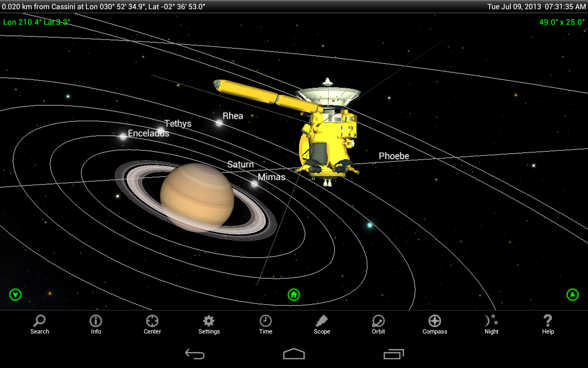Tap the green down-arrow circle button
The width and height of the screenshot is (588, 368).
[x=16, y=294]
